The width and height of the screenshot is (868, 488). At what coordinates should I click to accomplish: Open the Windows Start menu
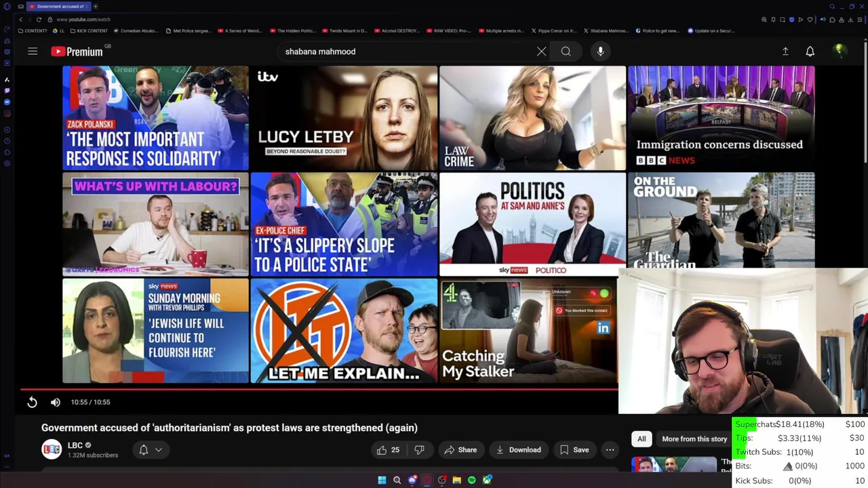tap(382, 480)
